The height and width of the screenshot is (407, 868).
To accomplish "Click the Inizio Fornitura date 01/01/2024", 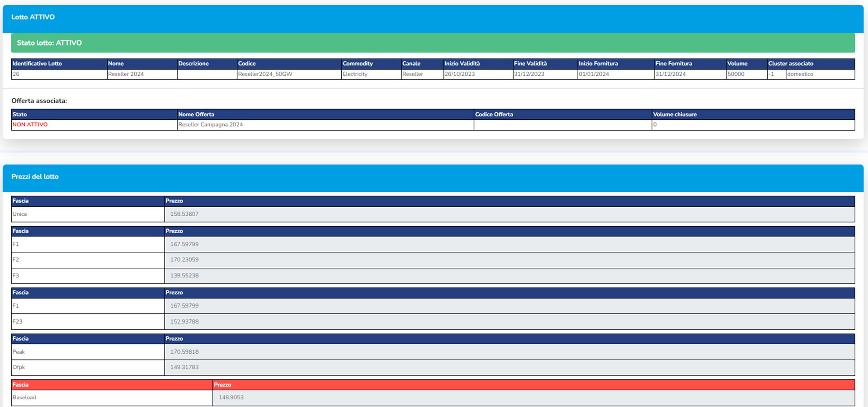I will point(594,74).
